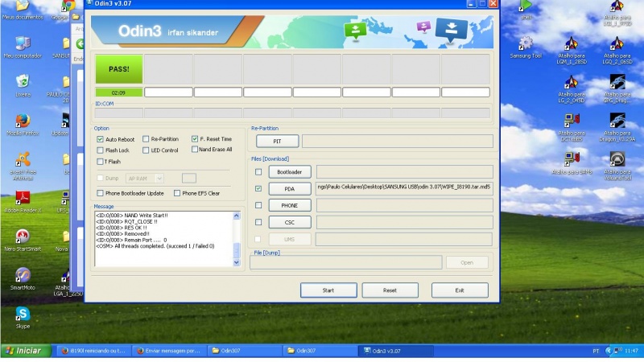644x362 pixels.
Task: Launch Nero StartSmart shortcut
Action: [x=23, y=241]
